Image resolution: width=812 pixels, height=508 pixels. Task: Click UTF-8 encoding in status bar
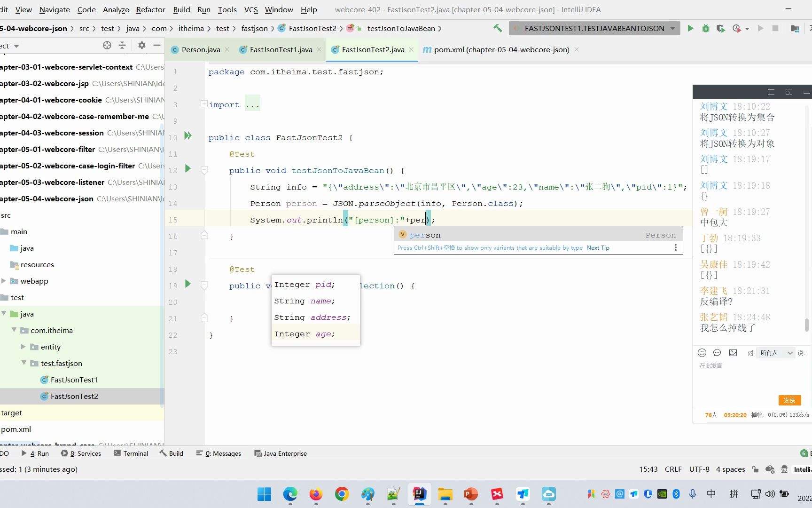point(699,469)
